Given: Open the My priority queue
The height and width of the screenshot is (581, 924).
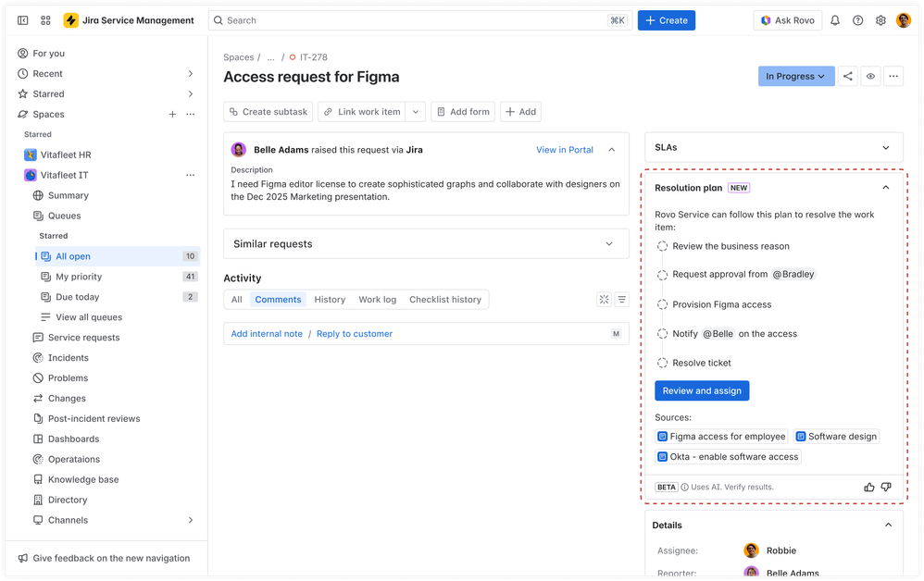Looking at the screenshot, I should coord(118,277).
